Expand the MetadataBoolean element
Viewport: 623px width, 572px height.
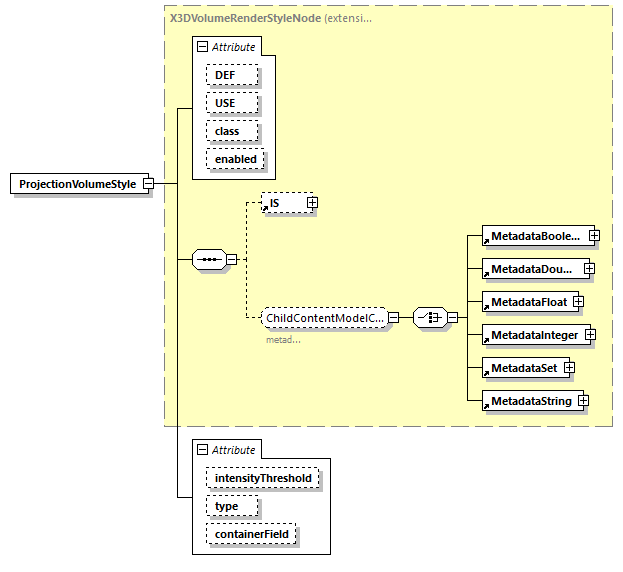[594, 236]
